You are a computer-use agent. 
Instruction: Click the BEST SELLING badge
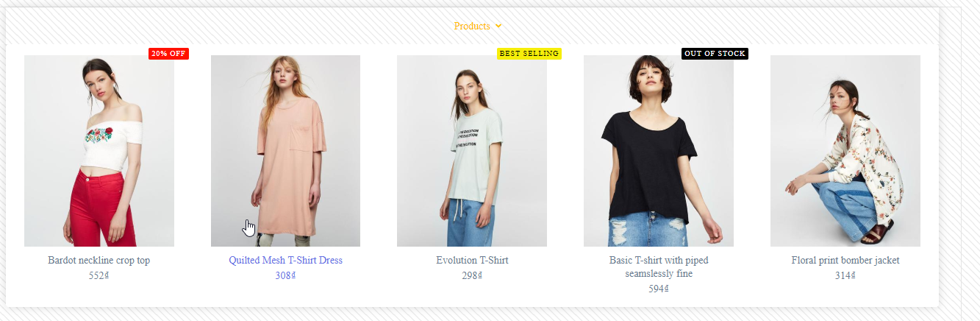click(x=529, y=54)
